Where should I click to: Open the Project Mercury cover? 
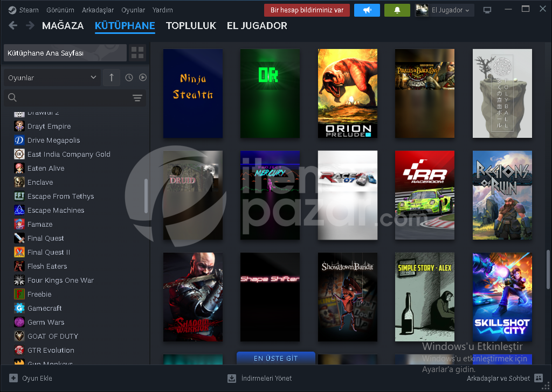[270, 195]
